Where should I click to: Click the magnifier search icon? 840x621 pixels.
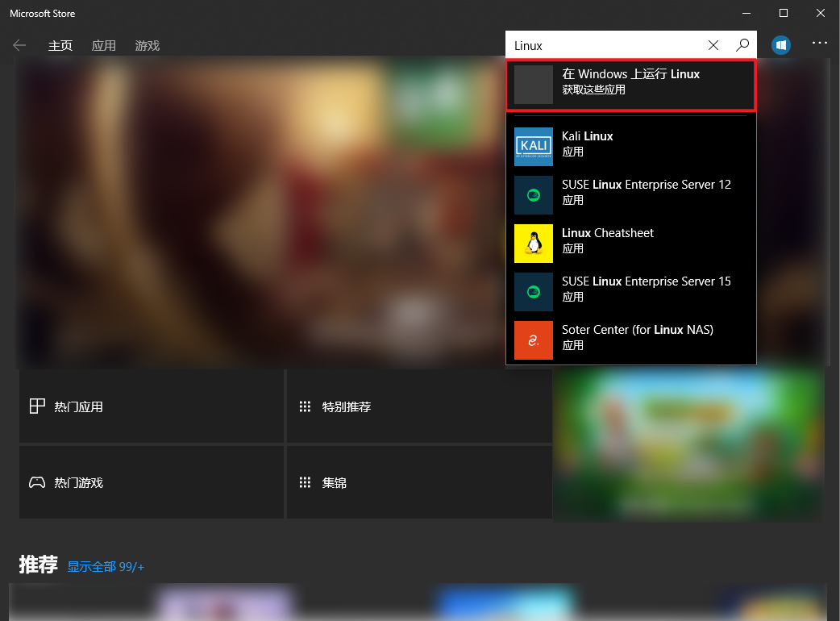742,45
